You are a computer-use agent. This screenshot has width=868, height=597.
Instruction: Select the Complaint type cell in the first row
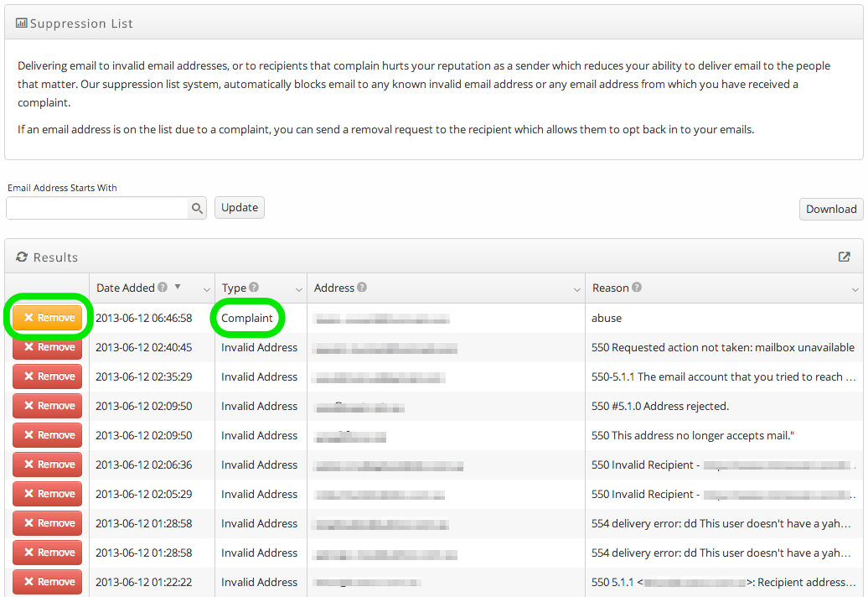pos(248,318)
